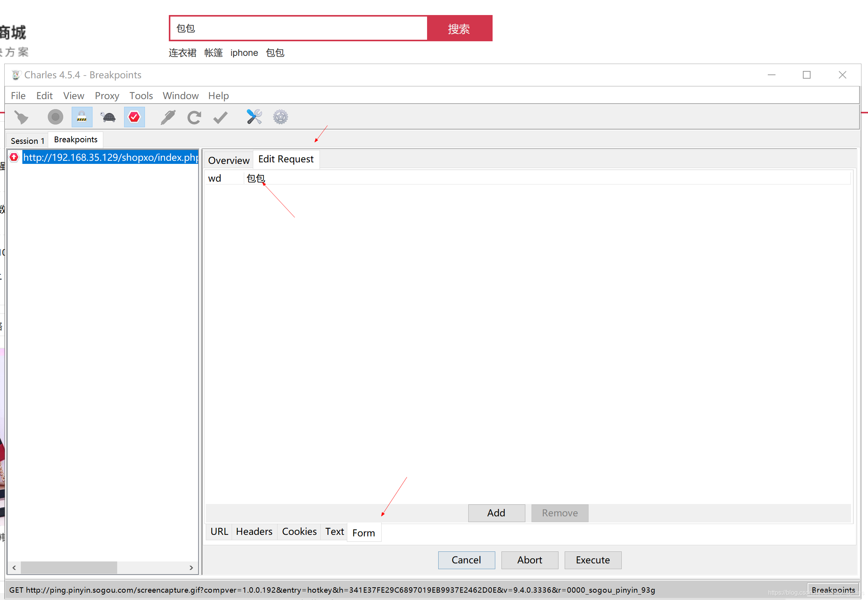Open the tools/wrench icon menu
The image size is (868, 600).
coord(253,118)
